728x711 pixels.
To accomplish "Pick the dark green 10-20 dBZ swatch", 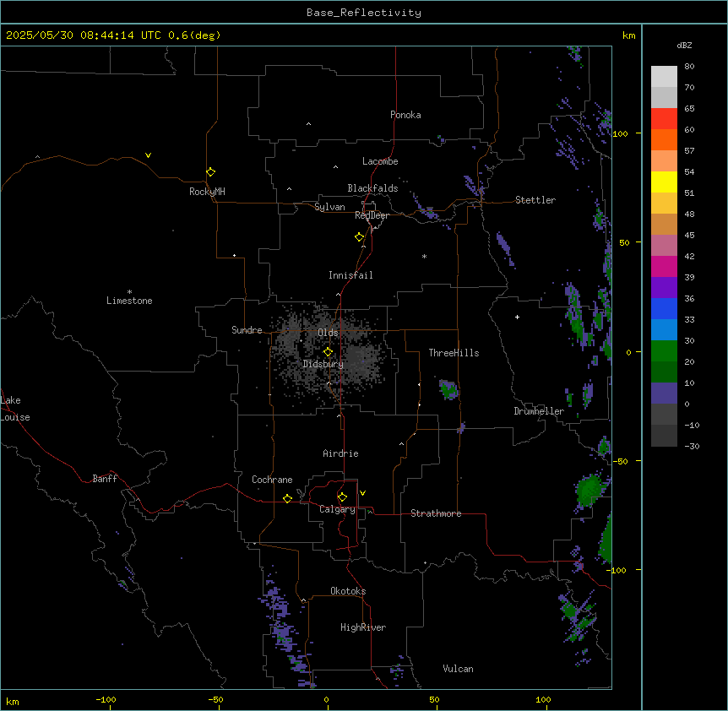I will point(664,372).
